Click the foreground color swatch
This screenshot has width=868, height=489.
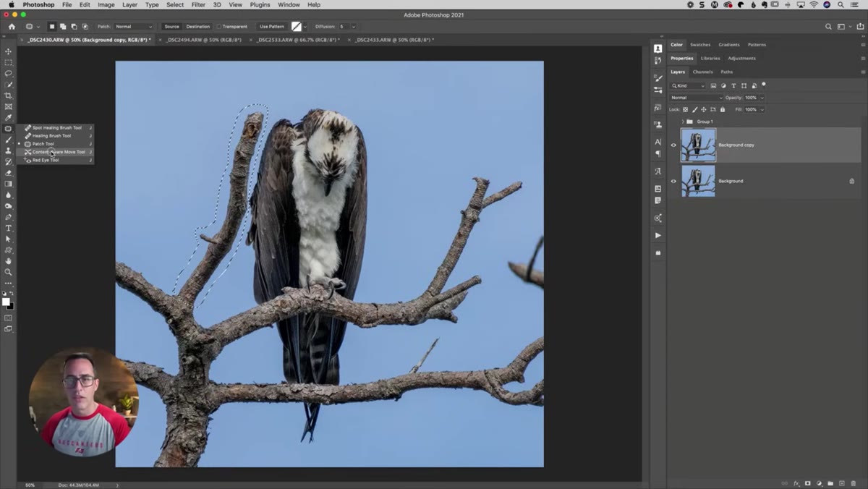click(6, 302)
